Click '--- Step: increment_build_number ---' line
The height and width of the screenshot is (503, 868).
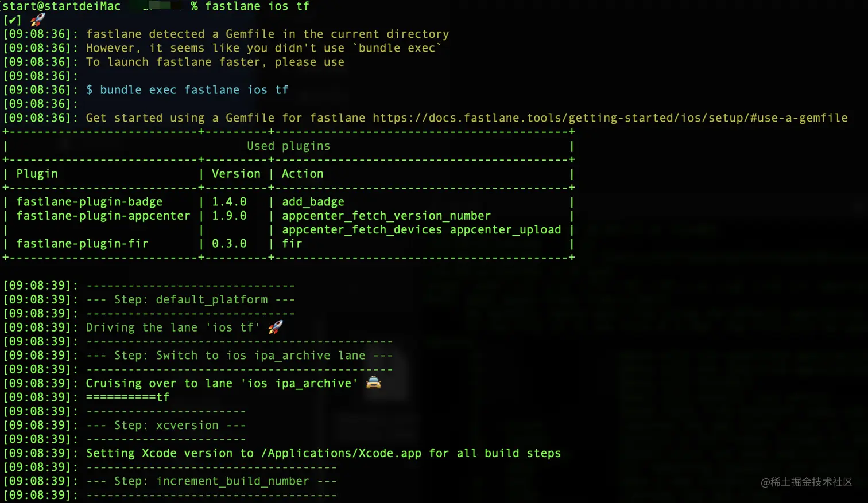coord(211,481)
